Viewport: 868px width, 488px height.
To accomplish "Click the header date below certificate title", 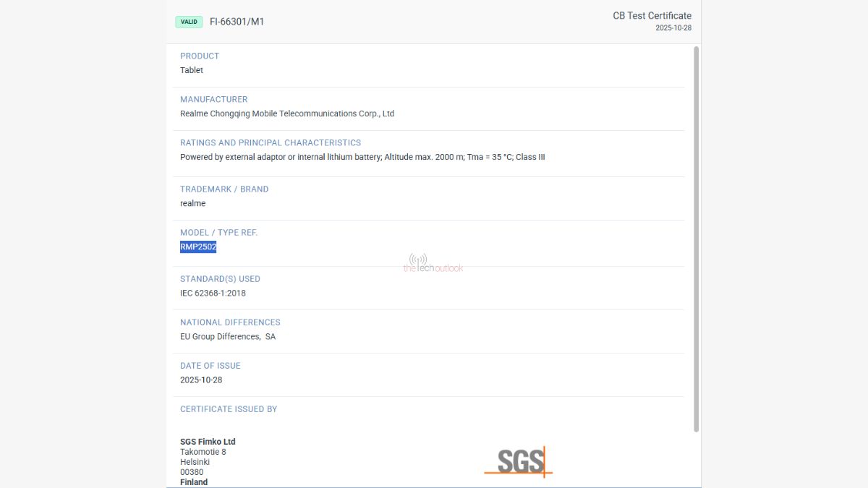I will point(673,28).
